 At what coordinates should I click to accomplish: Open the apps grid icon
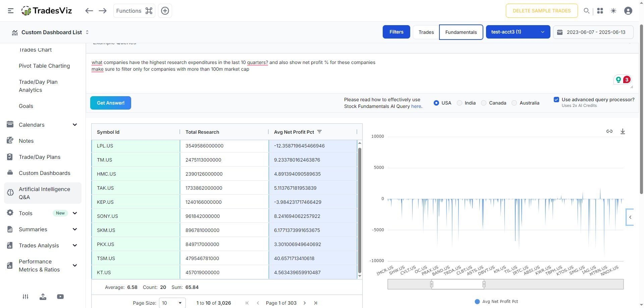pos(600,11)
